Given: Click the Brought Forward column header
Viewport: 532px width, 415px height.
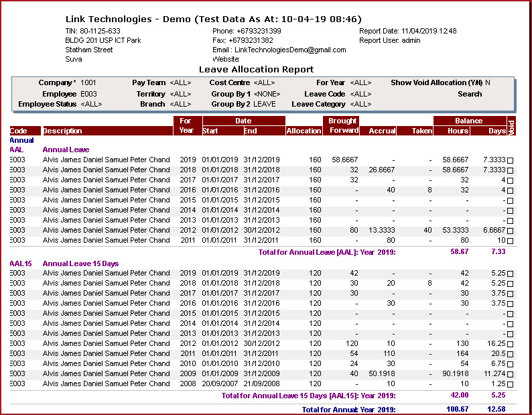Looking at the screenshot, I should tap(343, 126).
